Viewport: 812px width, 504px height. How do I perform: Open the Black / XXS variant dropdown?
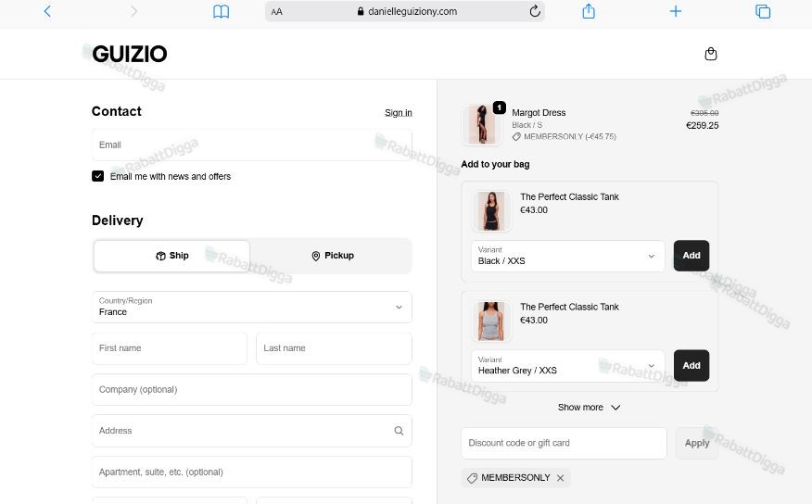tap(568, 256)
